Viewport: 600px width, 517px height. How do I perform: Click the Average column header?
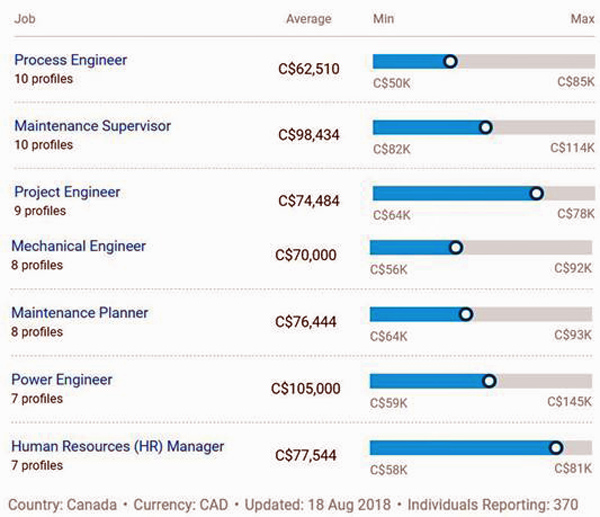click(308, 19)
